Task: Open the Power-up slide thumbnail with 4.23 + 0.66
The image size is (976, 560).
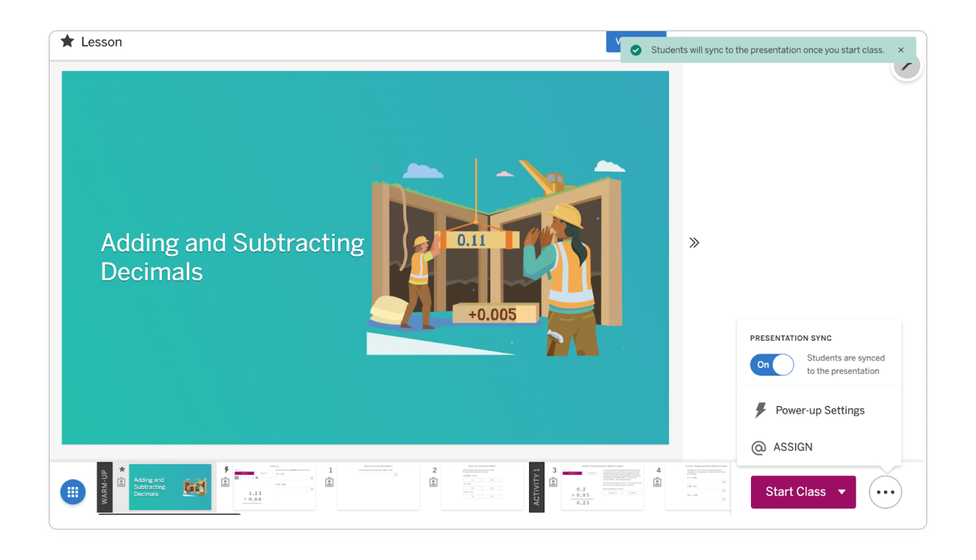Action: 274,487
